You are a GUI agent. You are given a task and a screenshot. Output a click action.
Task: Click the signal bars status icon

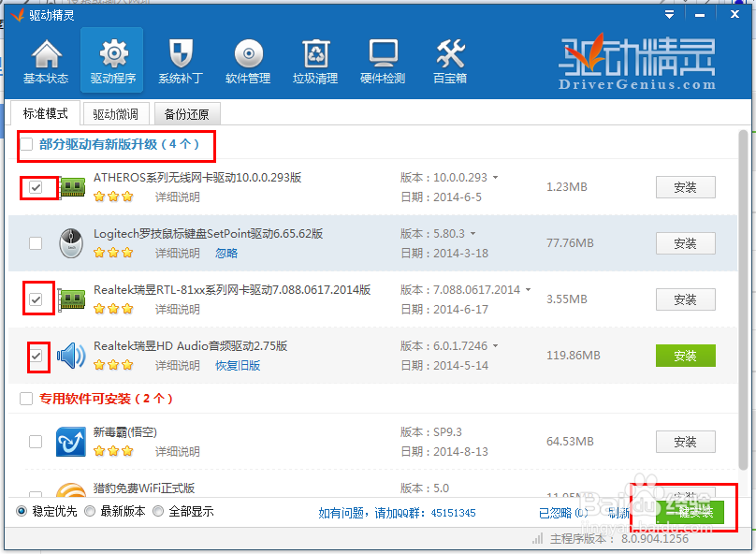click(x=538, y=538)
